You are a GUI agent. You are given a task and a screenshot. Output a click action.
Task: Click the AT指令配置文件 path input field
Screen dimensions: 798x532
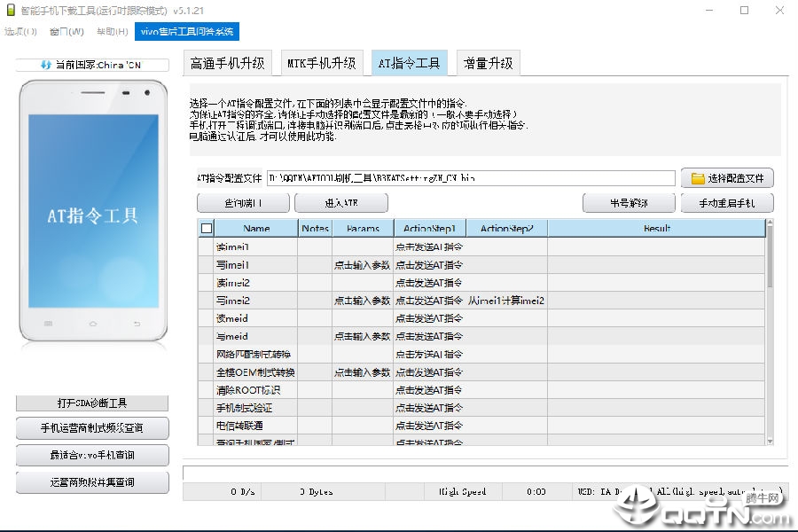tap(471, 178)
